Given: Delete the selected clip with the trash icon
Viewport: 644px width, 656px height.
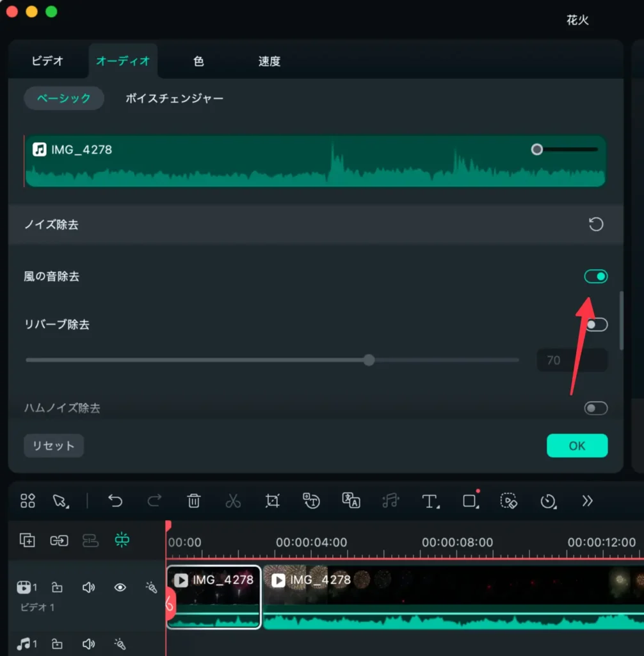Looking at the screenshot, I should tap(194, 501).
